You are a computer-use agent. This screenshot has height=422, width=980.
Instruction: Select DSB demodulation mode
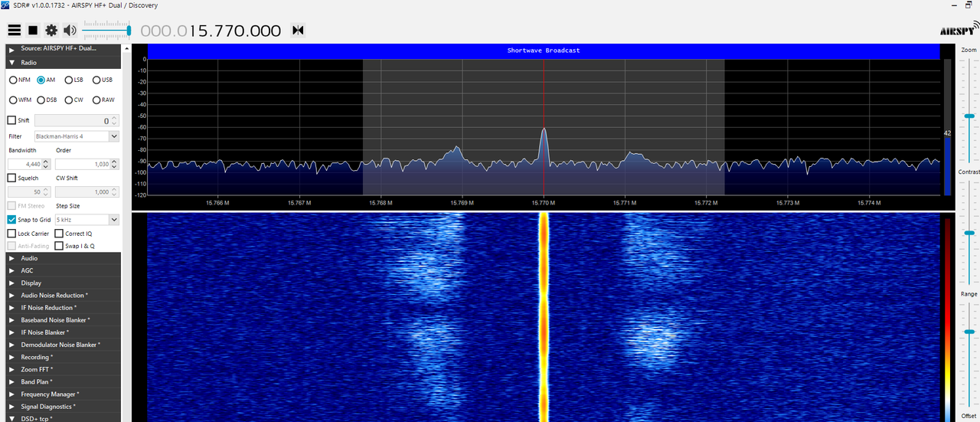[47, 100]
